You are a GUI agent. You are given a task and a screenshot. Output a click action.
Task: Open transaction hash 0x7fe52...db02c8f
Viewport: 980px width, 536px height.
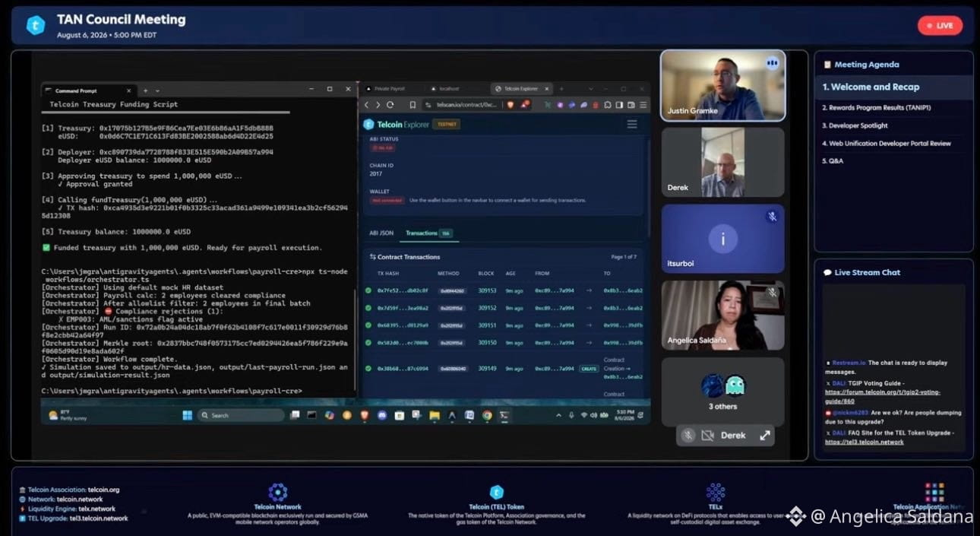tap(403, 290)
